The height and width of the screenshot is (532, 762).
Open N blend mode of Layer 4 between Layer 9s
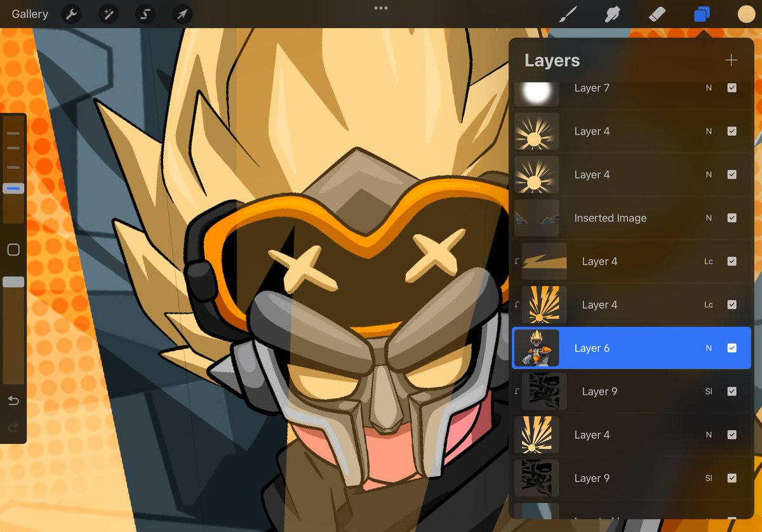click(x=709, y=435)
